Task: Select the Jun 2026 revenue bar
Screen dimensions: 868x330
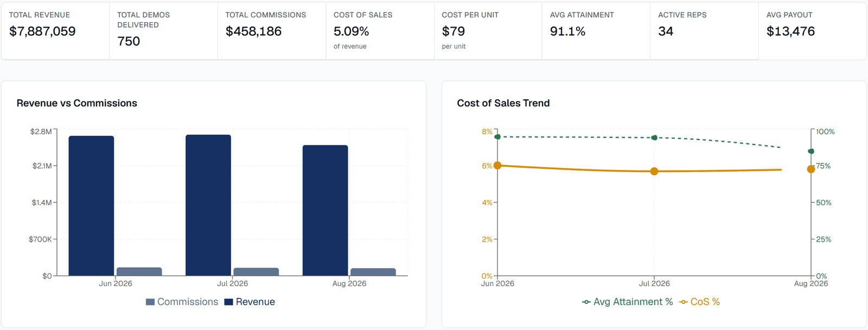Action: point(91,206)
